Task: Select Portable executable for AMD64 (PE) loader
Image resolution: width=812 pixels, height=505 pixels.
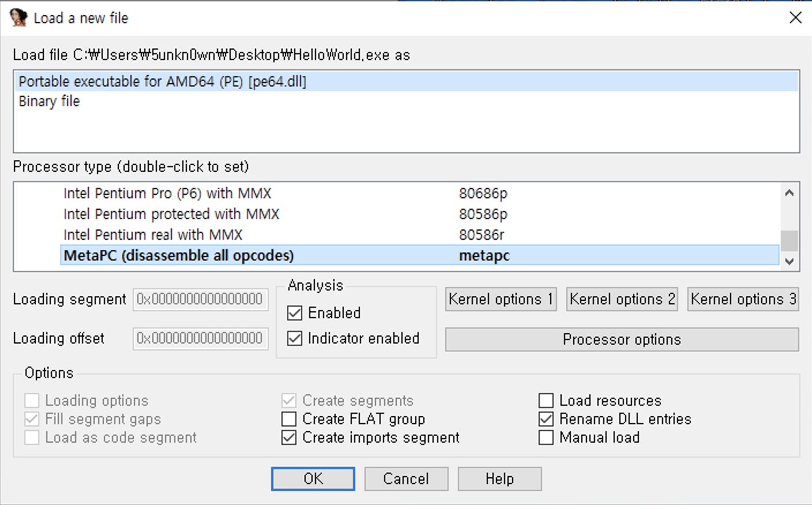Action: click(x=406, y=82)
